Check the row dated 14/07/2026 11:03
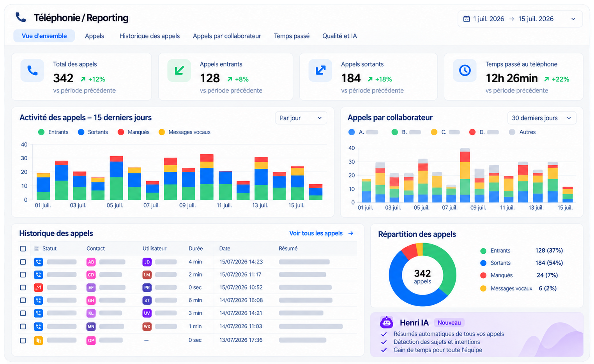Screen dimensions: 594x364 (x=23, y=326)
